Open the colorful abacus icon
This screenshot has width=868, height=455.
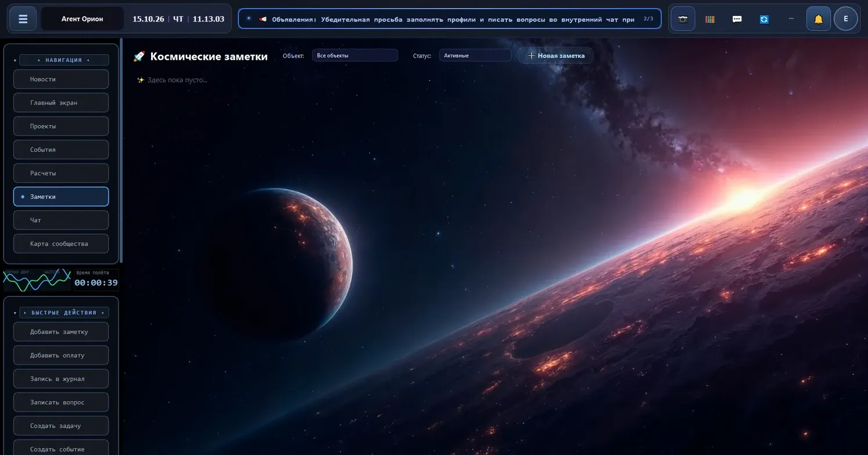pos(710,19)
